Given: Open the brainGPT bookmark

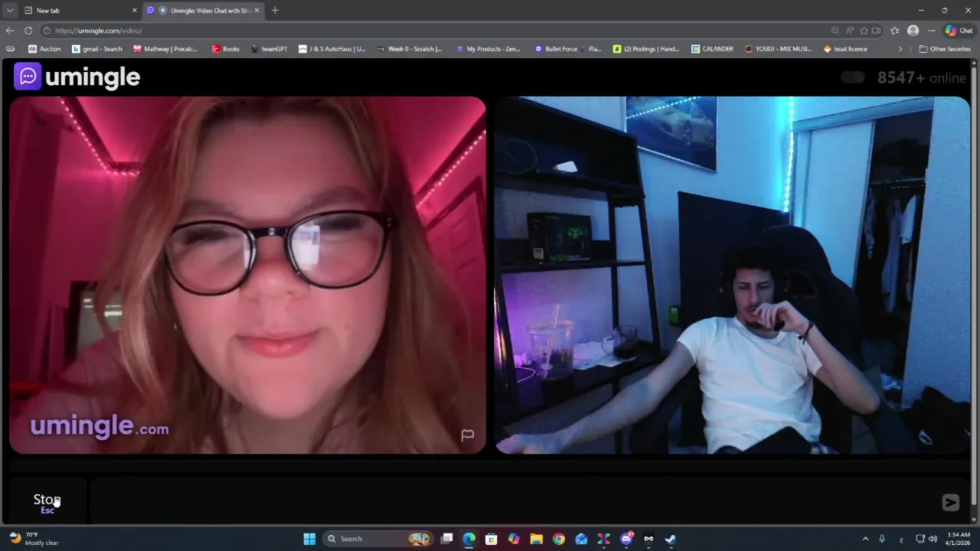Looking at the screenshot, I should click(269, 49).
